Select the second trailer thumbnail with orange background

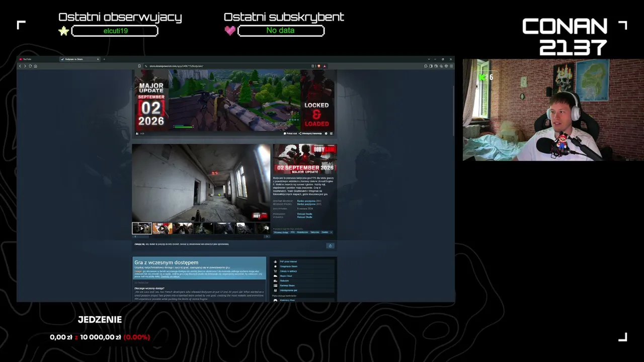[162, 228]
